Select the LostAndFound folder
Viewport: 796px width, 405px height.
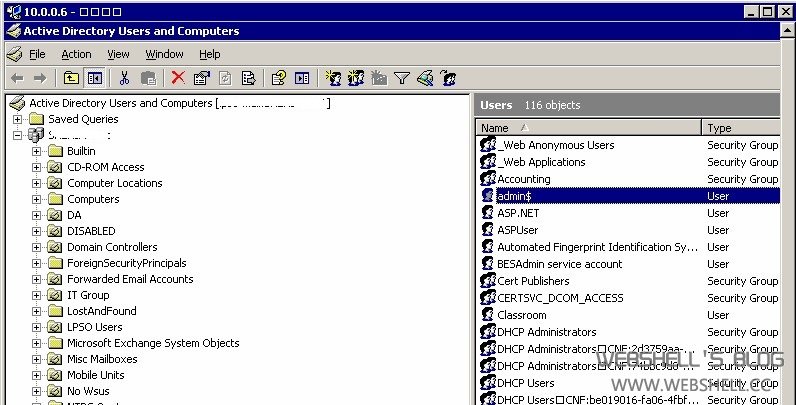pos(102,311)
